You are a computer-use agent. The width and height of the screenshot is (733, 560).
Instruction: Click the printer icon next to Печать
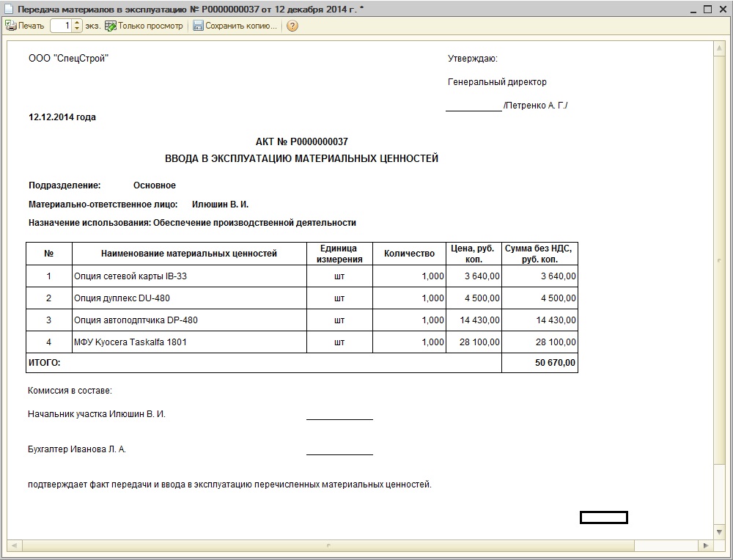10,26
